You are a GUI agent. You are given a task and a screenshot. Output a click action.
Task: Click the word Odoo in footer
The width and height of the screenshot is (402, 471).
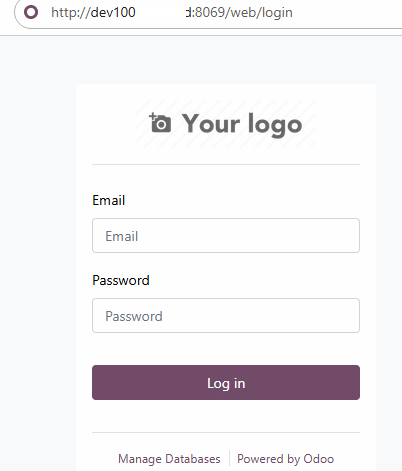(x=319, y=459)
